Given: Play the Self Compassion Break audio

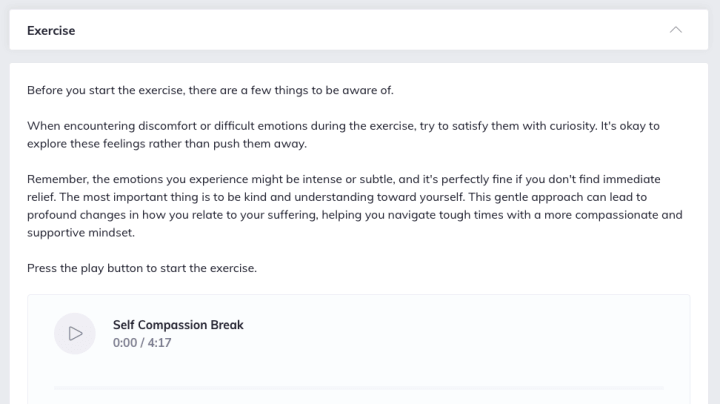Looking at the screenshot, I should (75, 333).
